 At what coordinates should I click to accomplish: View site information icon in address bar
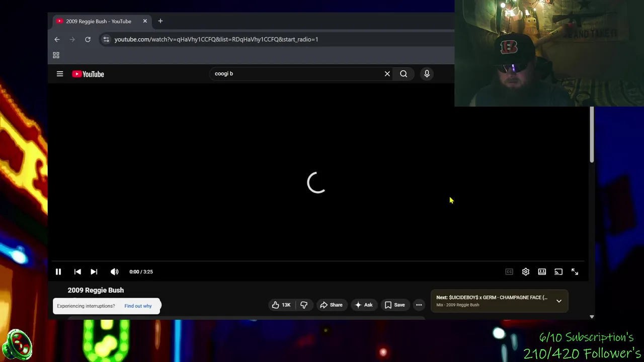pos(106,39)
